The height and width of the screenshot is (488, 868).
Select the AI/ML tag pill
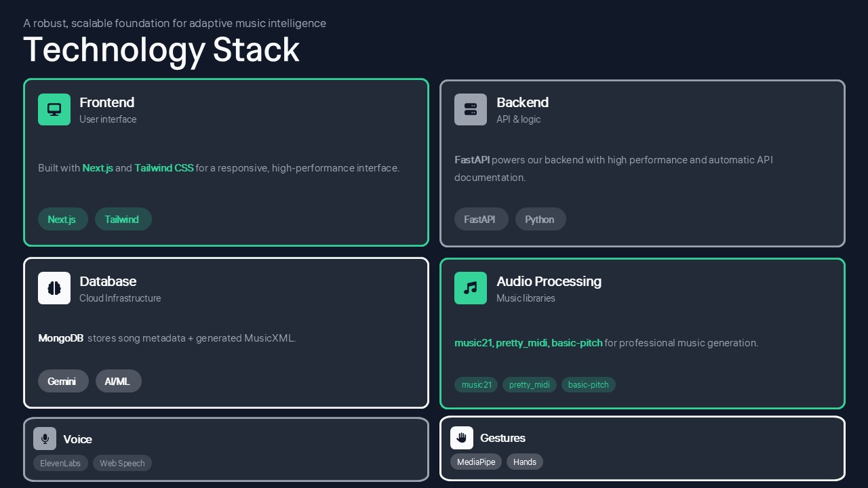click(x=119, y=381)
